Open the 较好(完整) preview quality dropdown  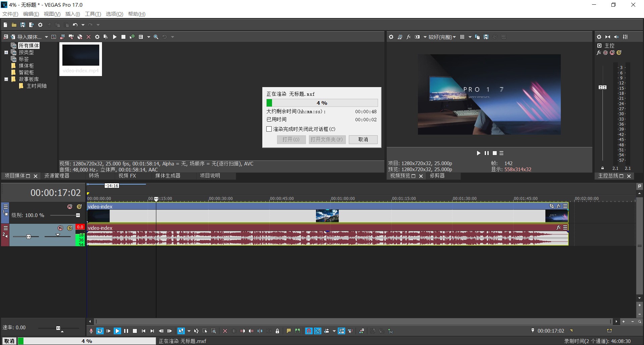[442, 37]
